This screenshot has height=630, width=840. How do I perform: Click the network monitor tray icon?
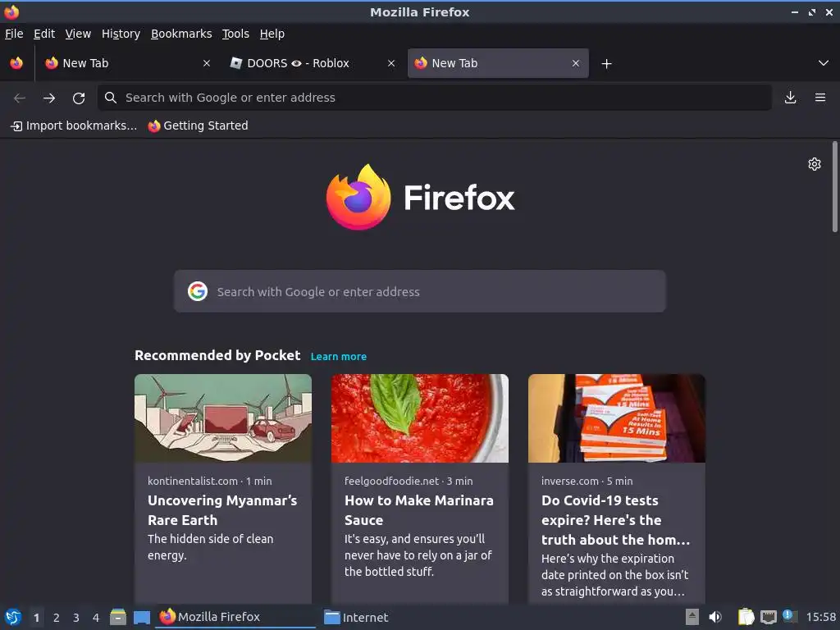pos(768,617)
